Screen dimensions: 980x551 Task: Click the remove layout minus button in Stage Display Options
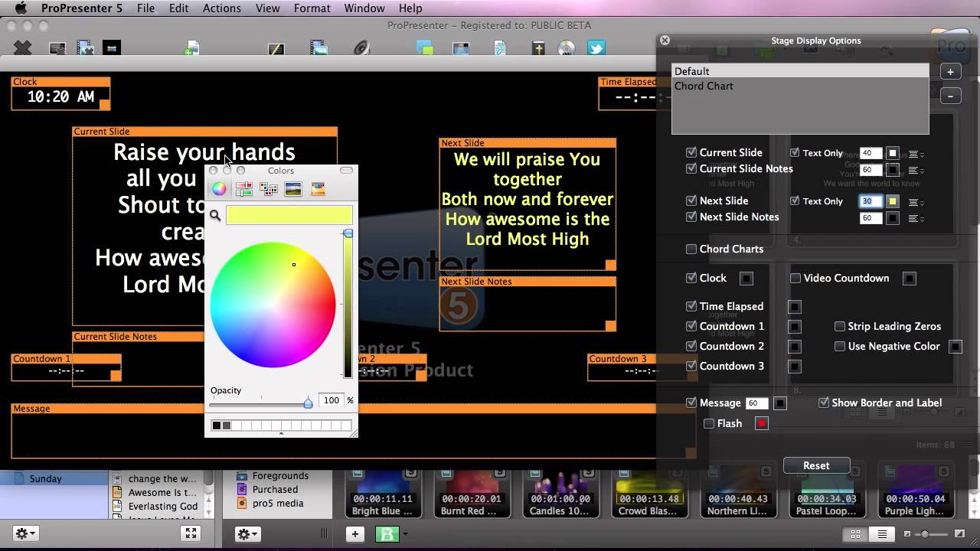[x=950, y=96]
